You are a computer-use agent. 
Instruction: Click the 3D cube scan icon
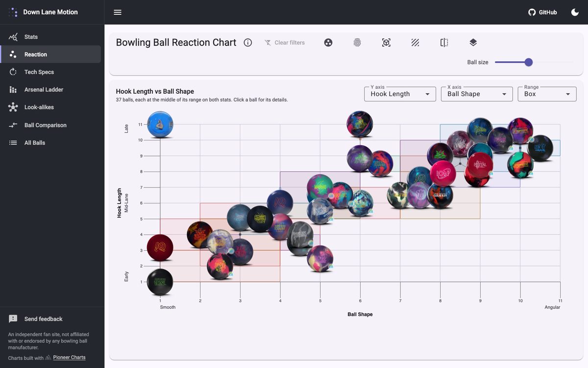click(386, 43)
